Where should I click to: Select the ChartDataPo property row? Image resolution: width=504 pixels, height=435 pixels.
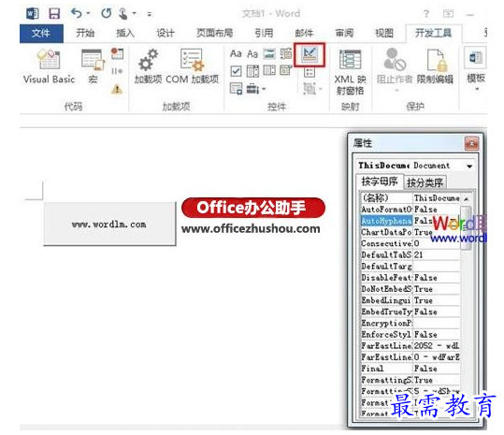pos(410,232)
